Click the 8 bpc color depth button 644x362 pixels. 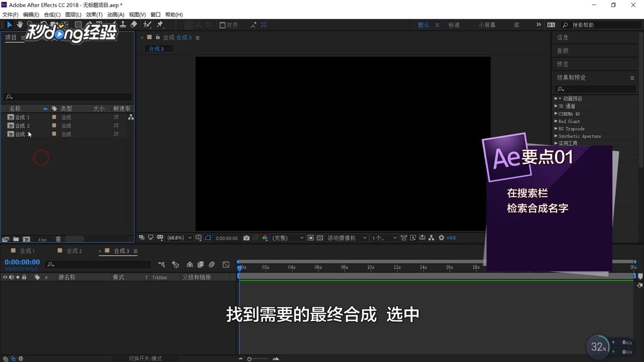click(42, 240)
